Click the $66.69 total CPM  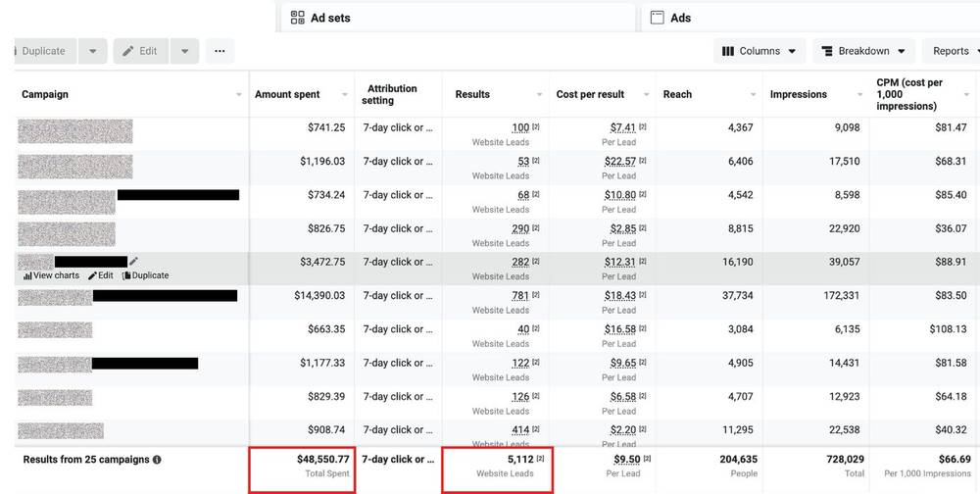[x=955, y=460]
